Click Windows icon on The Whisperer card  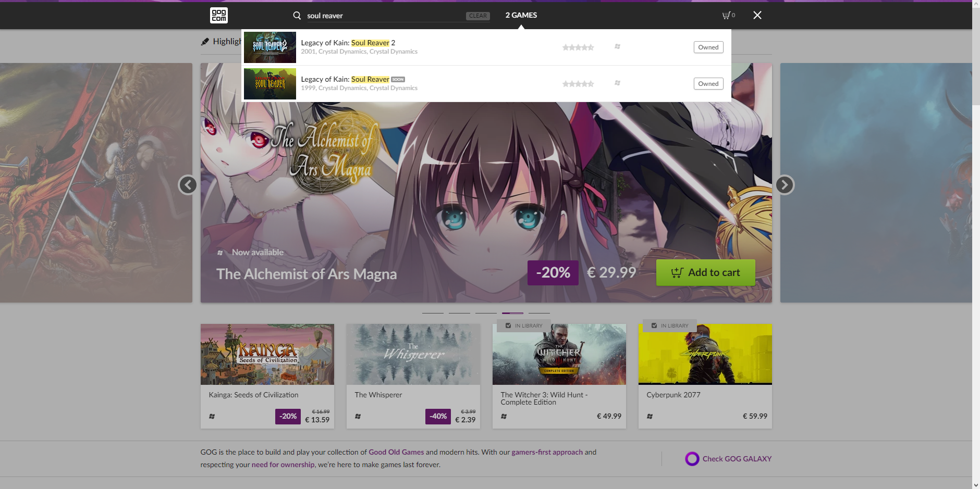coord(358,416)
